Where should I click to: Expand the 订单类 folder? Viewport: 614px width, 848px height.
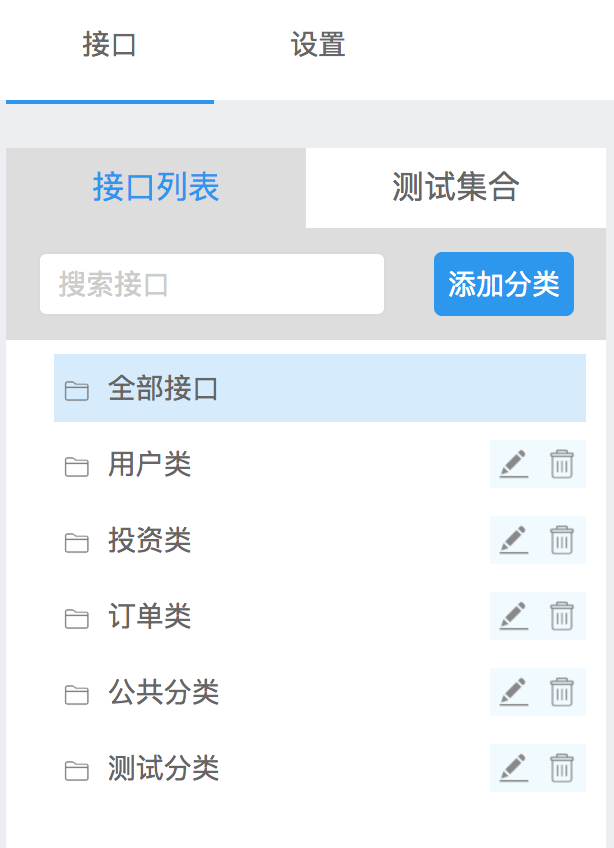(78, 616)
